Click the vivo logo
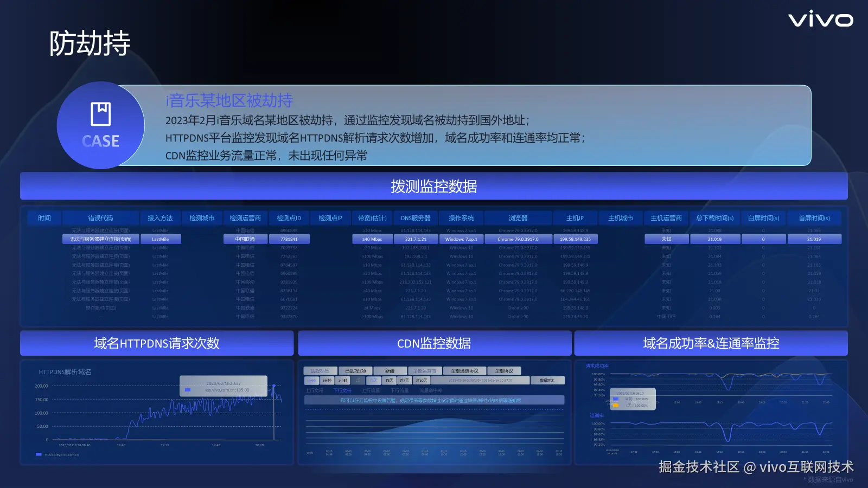 coord(820,20)
